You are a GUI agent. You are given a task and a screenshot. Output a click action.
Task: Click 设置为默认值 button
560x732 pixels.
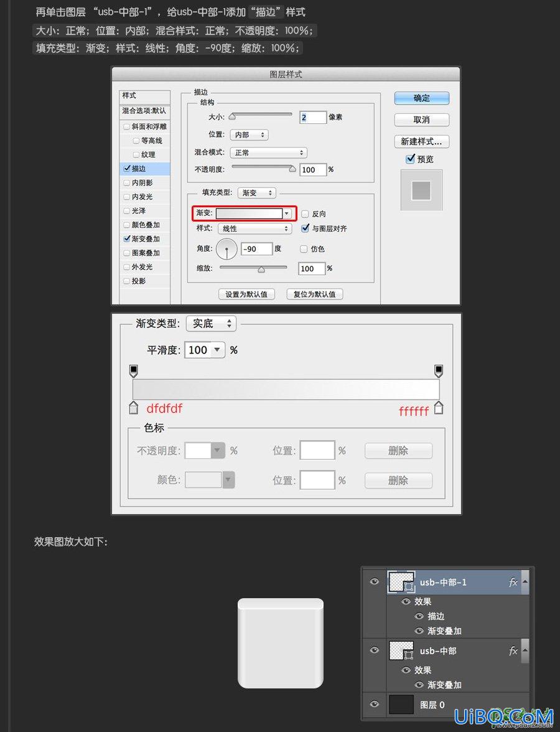click(246, 294)
